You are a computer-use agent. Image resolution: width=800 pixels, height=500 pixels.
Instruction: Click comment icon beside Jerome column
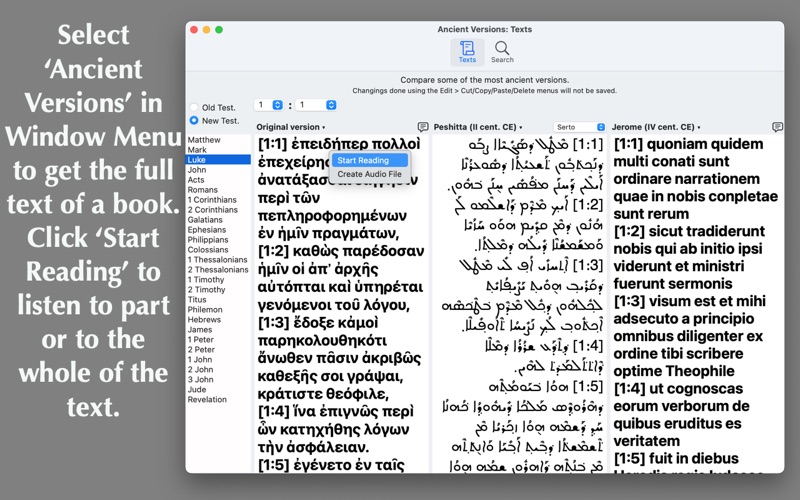pyautogui.click(x=777, y=127)
